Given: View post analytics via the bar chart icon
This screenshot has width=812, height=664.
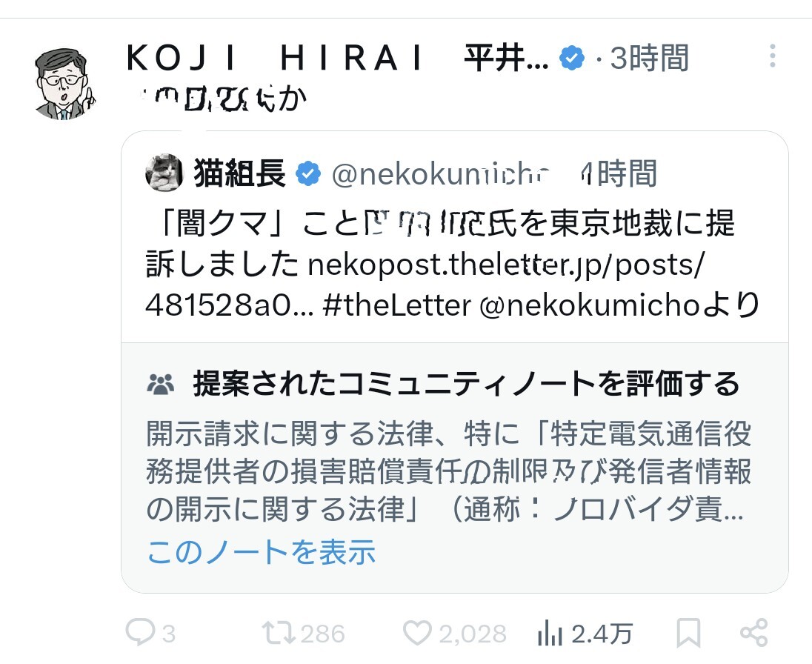Looking at the screenshot, I should point(549,632).
